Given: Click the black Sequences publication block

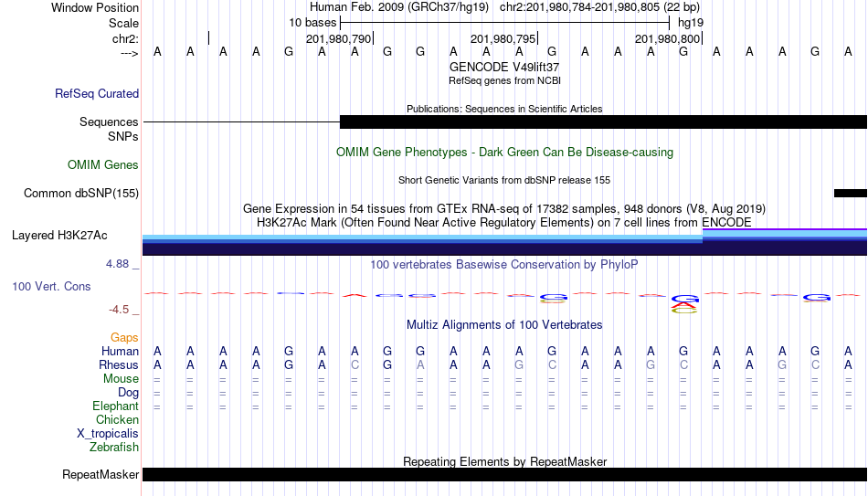Looking at the screenshot, I should coord(603,121).
